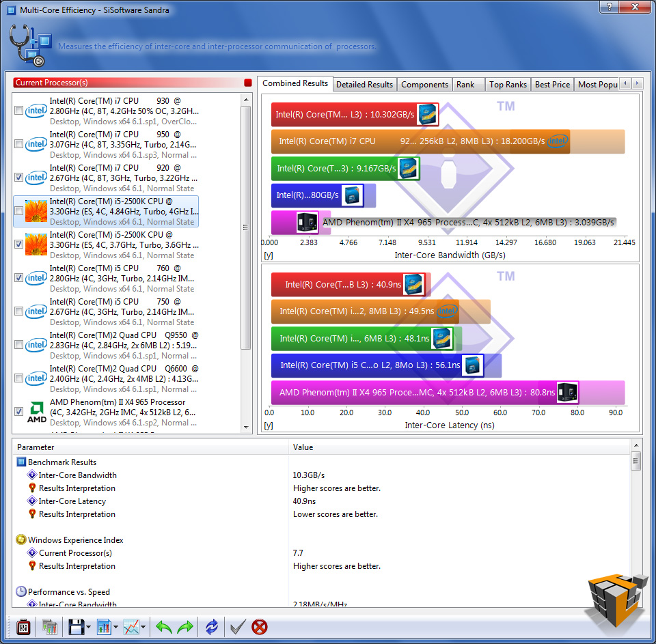Click processor list scroll-up arrow
Image resolution: width=656 pixels, height=644 pixels.
point(246,100)
